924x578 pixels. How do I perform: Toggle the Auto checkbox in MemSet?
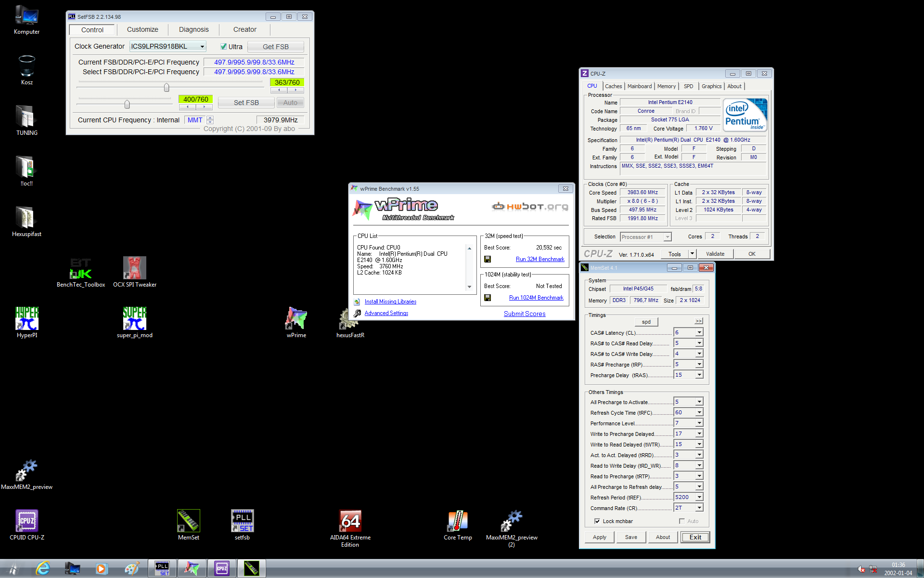[682, 521]
